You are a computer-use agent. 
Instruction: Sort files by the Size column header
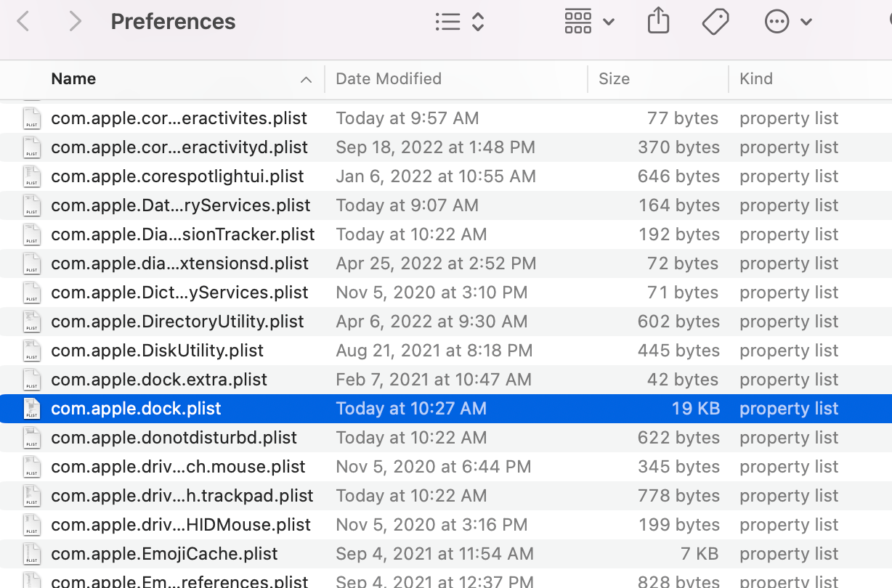[x=614, y=78]
